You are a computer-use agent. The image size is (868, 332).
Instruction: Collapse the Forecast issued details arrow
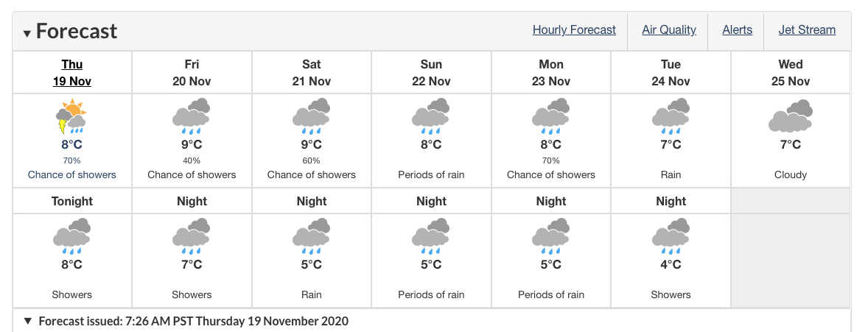pos(28,321)
